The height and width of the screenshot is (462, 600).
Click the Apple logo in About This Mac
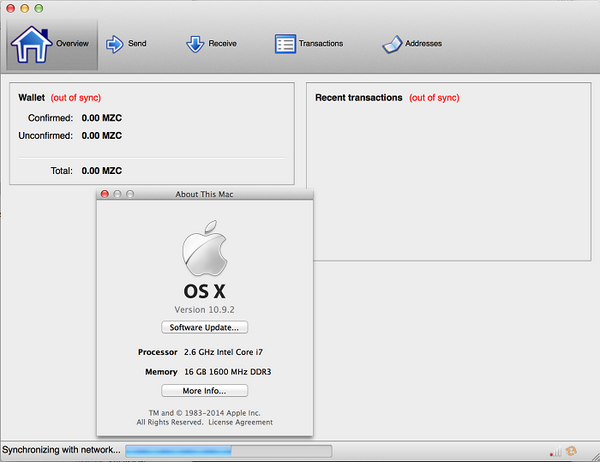(205, 248)
